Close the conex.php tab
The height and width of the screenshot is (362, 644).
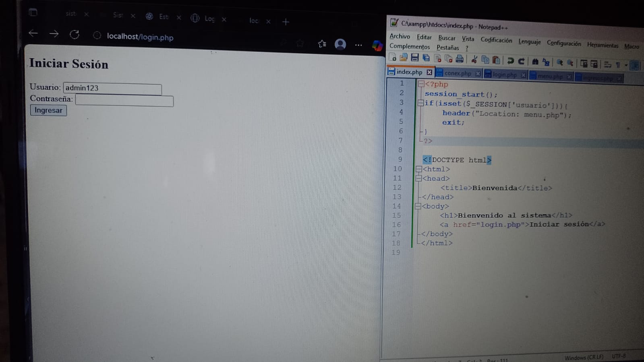(x=478, y=74)
